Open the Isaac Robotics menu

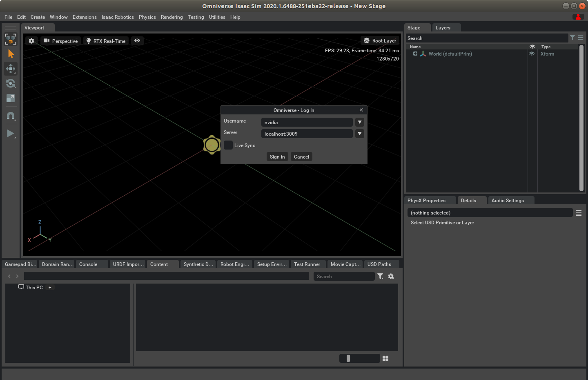[118, 17]
